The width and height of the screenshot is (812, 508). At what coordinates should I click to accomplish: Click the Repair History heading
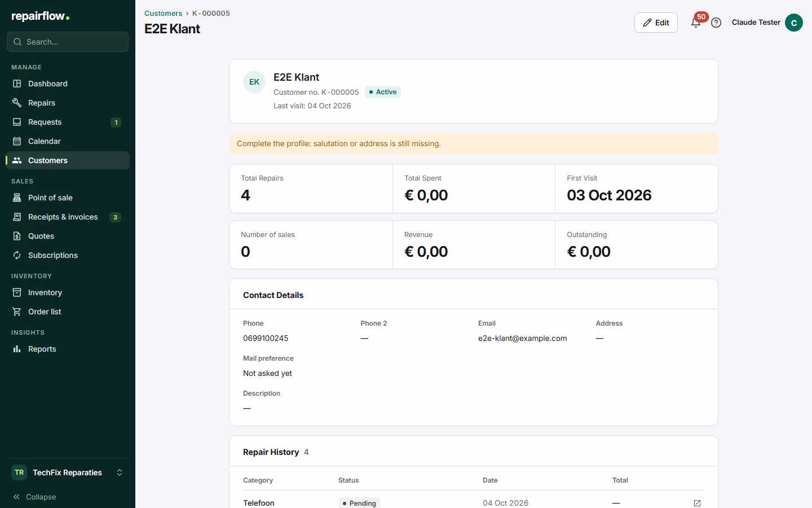(x=271, y=452)
